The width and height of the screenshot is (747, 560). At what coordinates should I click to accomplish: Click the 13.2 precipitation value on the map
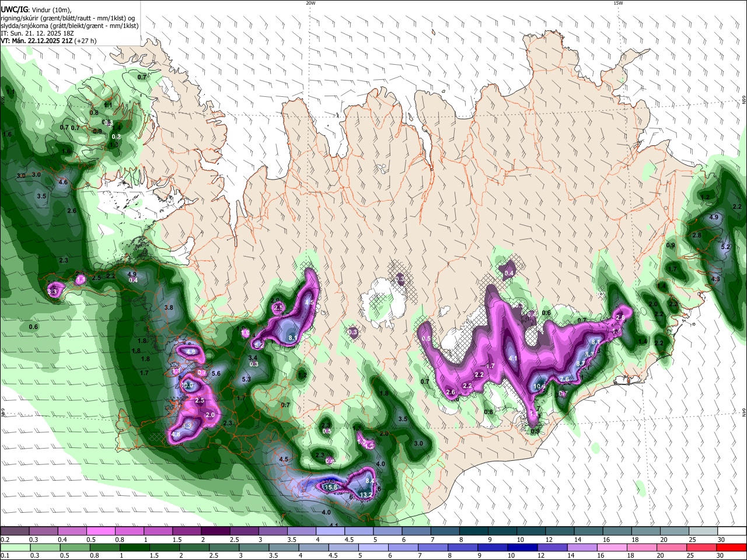(366, 495)
